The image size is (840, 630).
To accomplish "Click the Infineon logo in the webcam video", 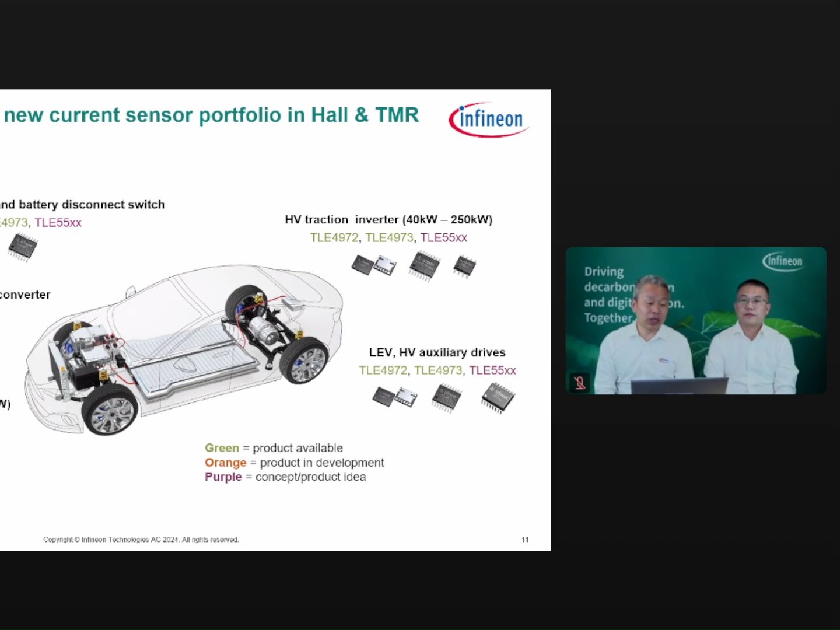I will click(x=783, y=261).
